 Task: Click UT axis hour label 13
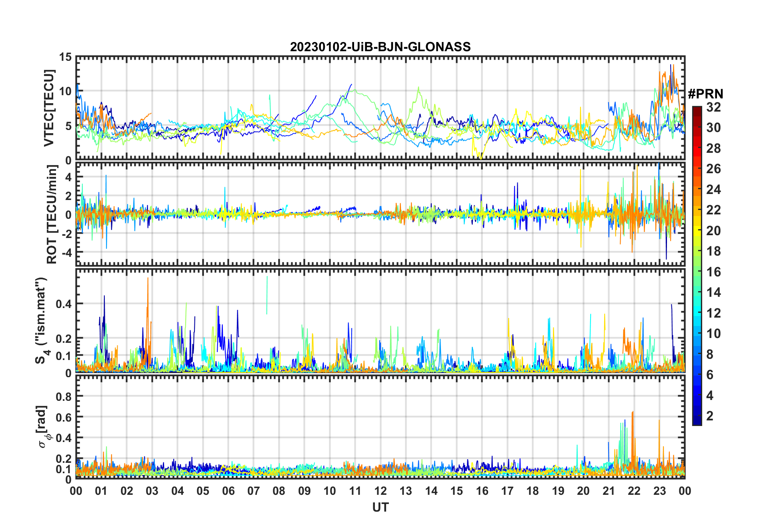point(406,491)
